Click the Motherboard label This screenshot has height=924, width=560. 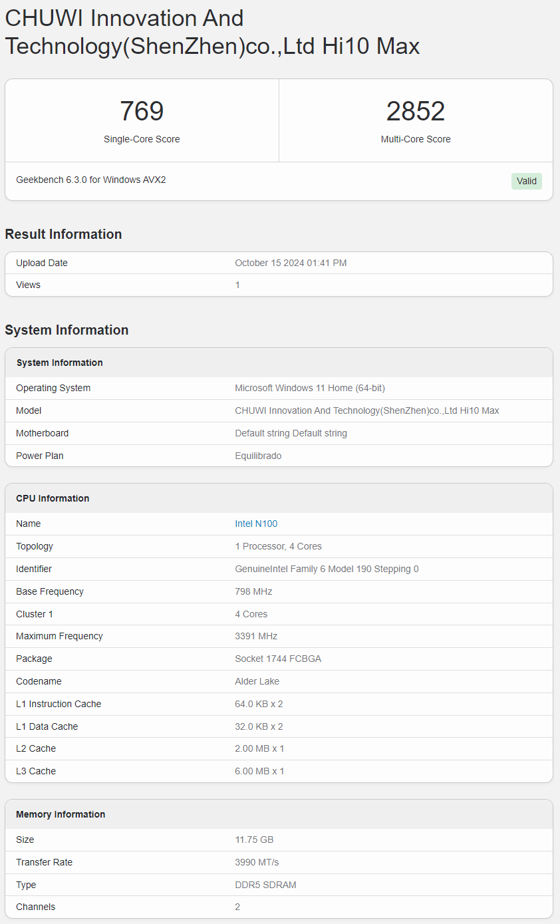pos(42,433)
